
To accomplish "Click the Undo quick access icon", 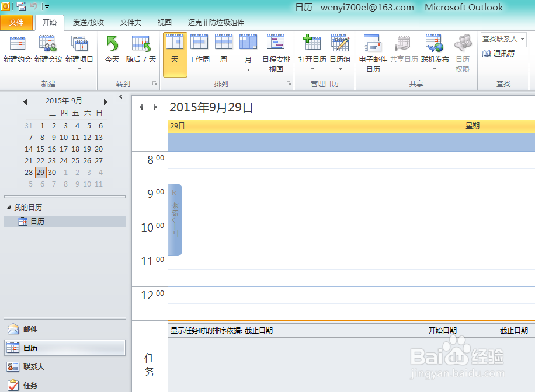I will [33, 6].
